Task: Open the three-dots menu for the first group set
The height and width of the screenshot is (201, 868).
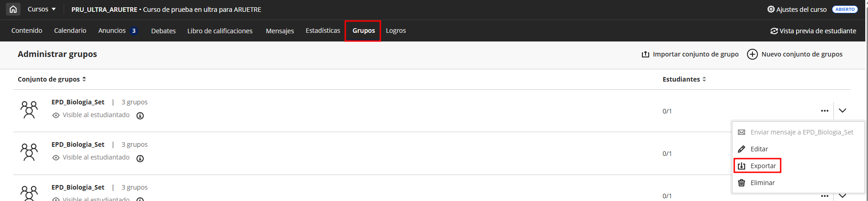Action: pyautogui.click(x=824, y=111)
